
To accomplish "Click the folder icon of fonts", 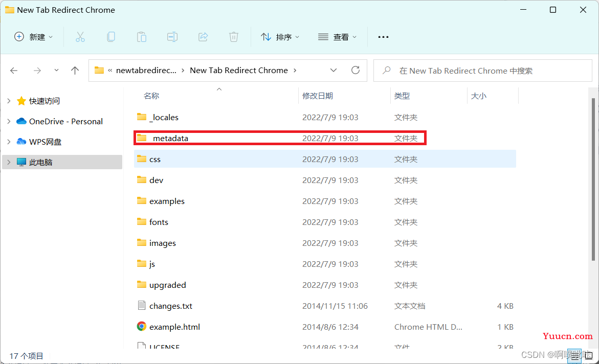I will click(x=142, y=221).
